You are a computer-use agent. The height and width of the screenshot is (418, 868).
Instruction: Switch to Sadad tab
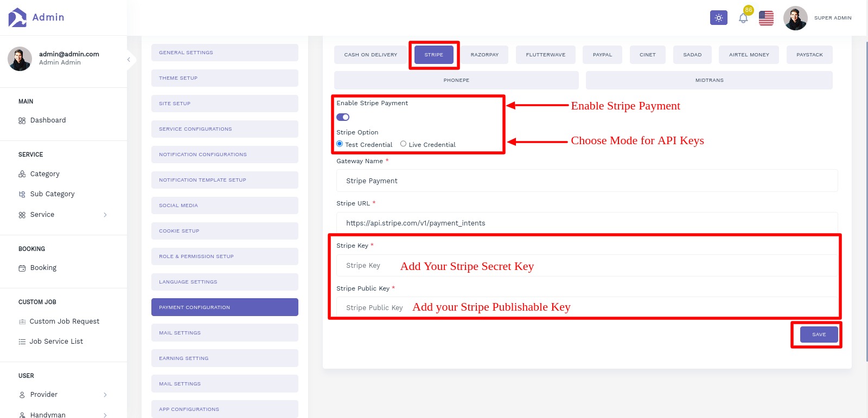click(692, 55)
